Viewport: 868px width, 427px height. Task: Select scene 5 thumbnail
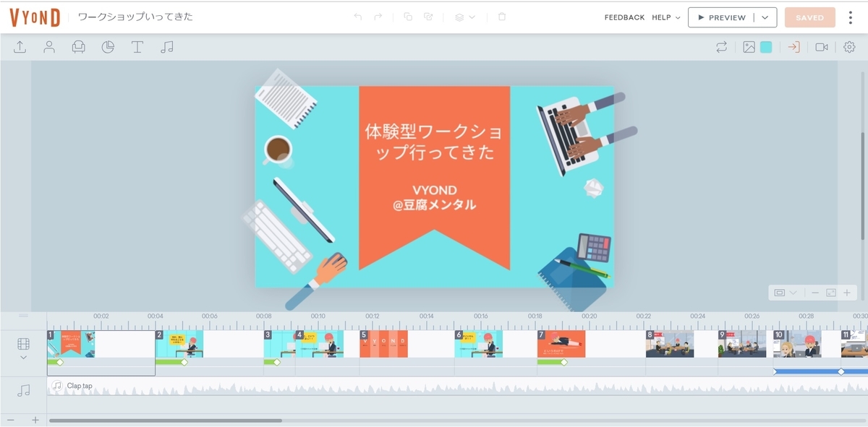pyautogui.click(x=384, y=344)
